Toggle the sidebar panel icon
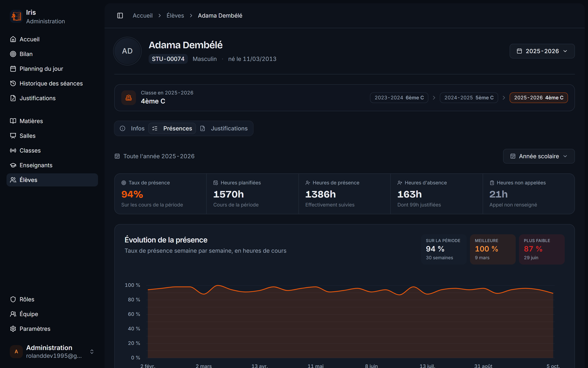The image size is (588, 368). (120, 16)
